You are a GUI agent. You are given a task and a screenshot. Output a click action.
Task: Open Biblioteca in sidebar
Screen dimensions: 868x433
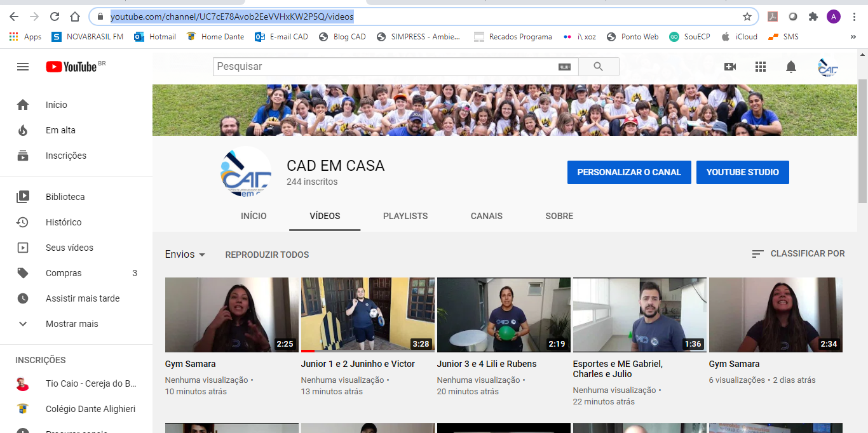coord(76,197)
